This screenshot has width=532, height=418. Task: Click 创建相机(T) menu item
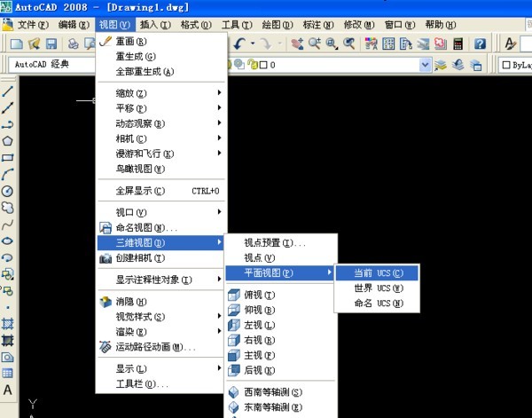coord(161,258)
